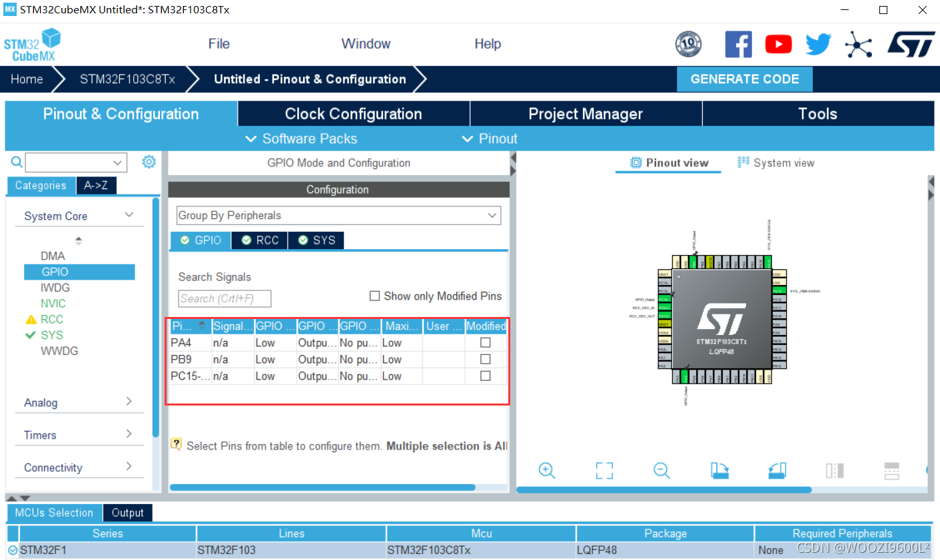Zoom out of the pinout view

tap(662, 471)
